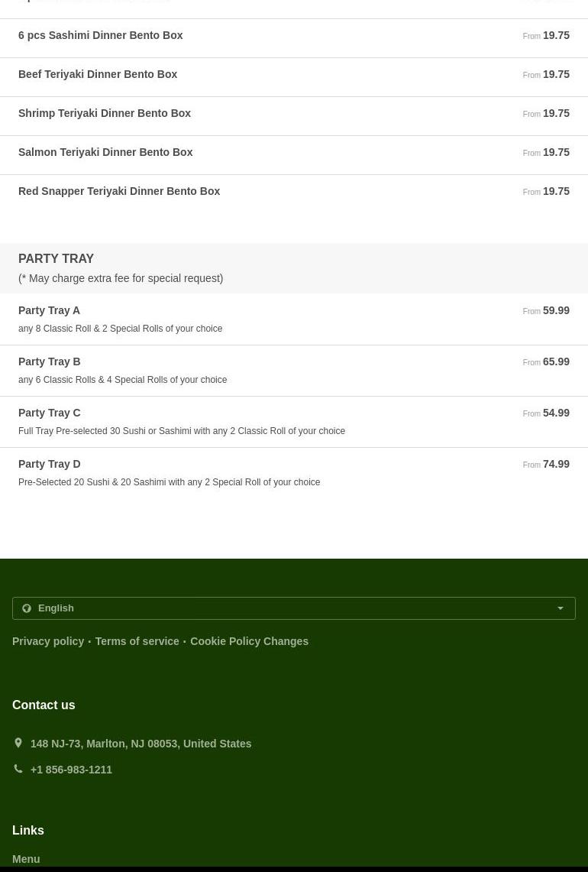The height and width of the screenshot is (872, 588).
Task: Pick Beef Teriyaki Dinner Bento Box
Action: pyautogui.click(x=98, y=74)
